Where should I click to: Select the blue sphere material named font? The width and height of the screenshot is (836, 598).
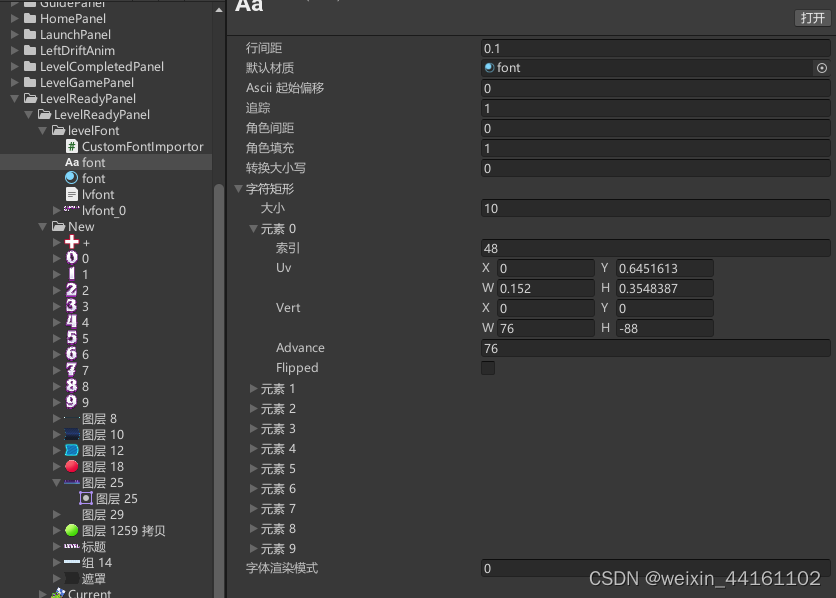click(71, 178)
